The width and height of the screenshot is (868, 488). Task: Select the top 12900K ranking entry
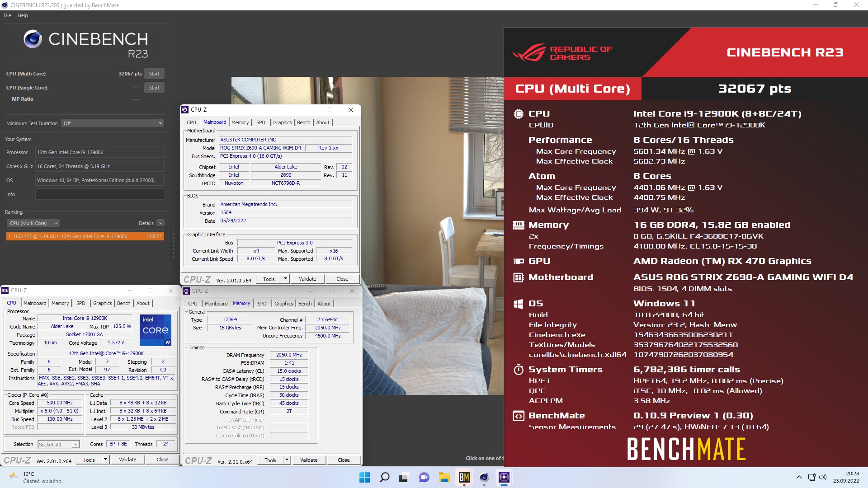(x=85, y=236)
